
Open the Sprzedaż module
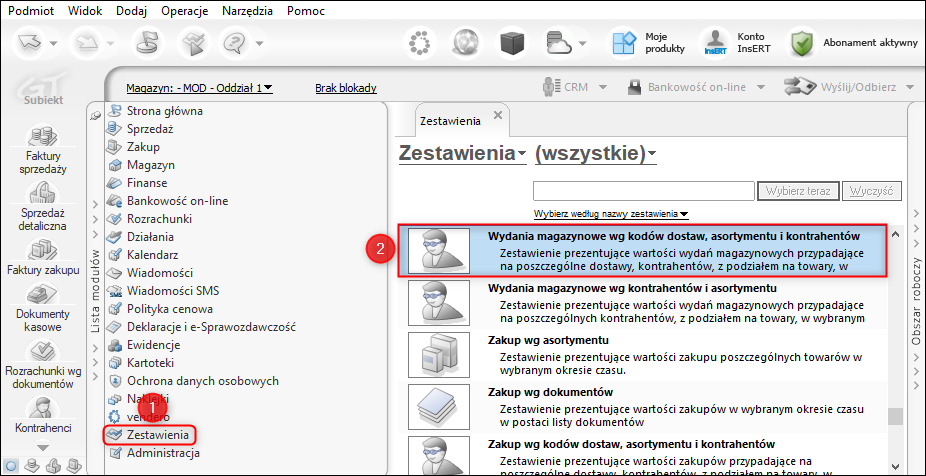tap(149, 129)
